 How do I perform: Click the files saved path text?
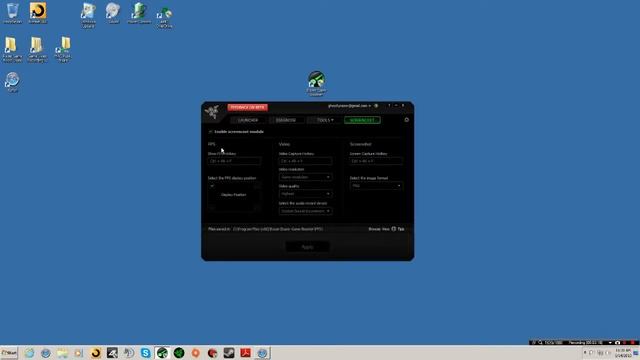pyautogui.click(x=278, y=229)
